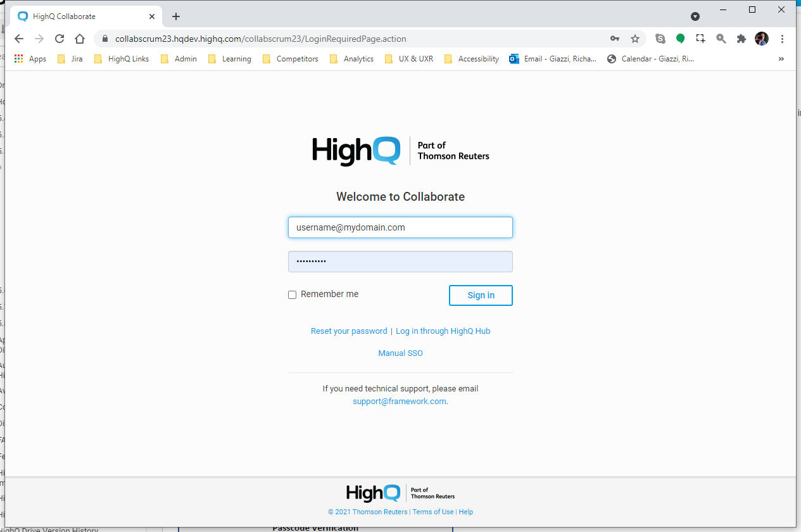Open the © 2021 Thomson Reuters link

368,512
